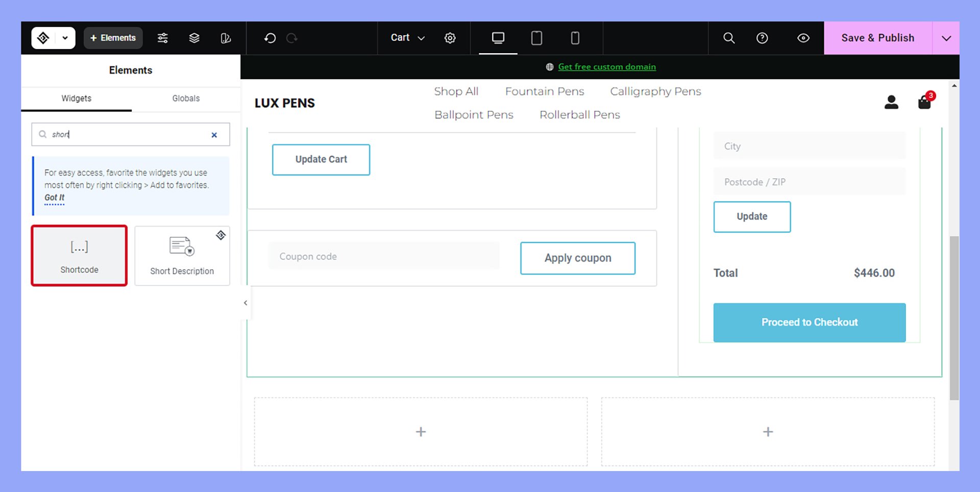Screen dimensions: 980x492
Task: Open the Fountain Pens menu item
Action: tap(545, 91)
